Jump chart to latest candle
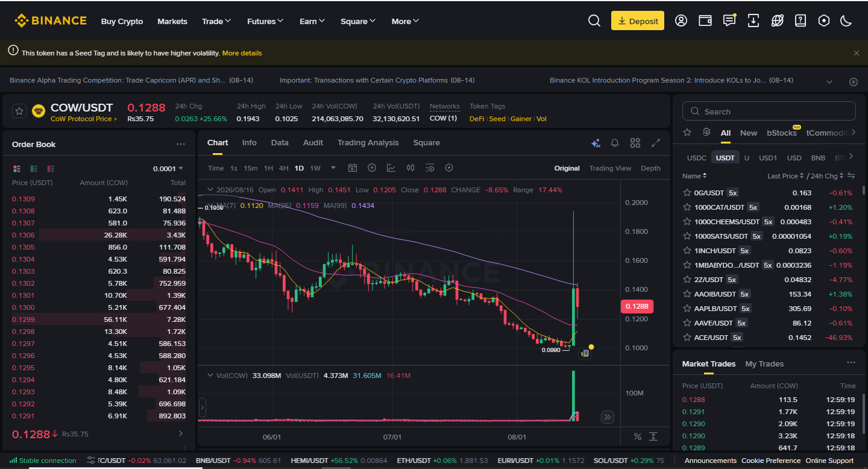 [x=608, y=417]
